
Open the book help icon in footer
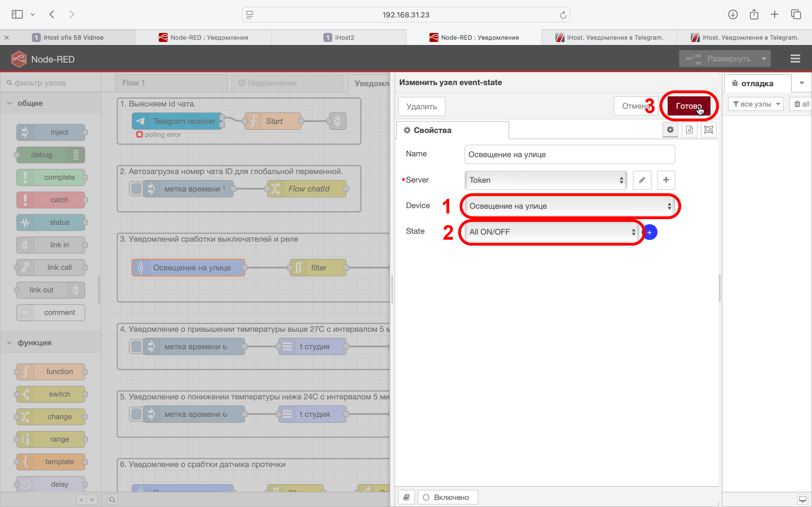(406, 497)
